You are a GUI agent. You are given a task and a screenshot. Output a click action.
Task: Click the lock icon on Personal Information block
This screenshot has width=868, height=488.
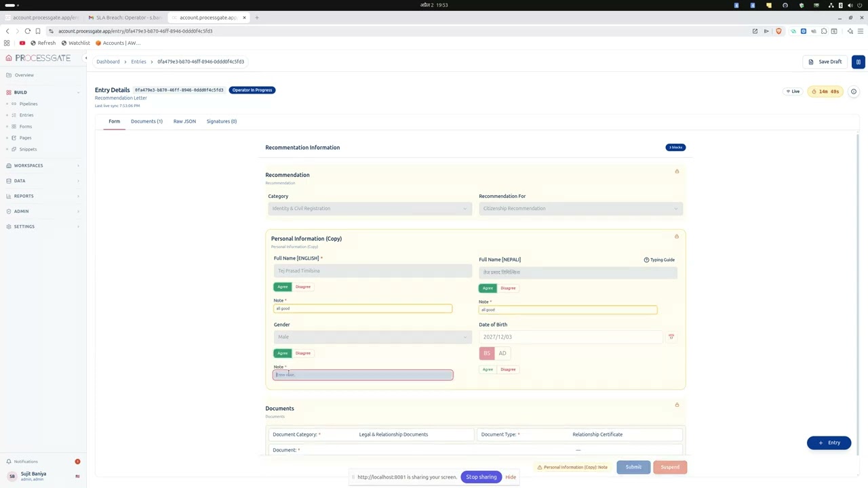[x=676, y=237]
